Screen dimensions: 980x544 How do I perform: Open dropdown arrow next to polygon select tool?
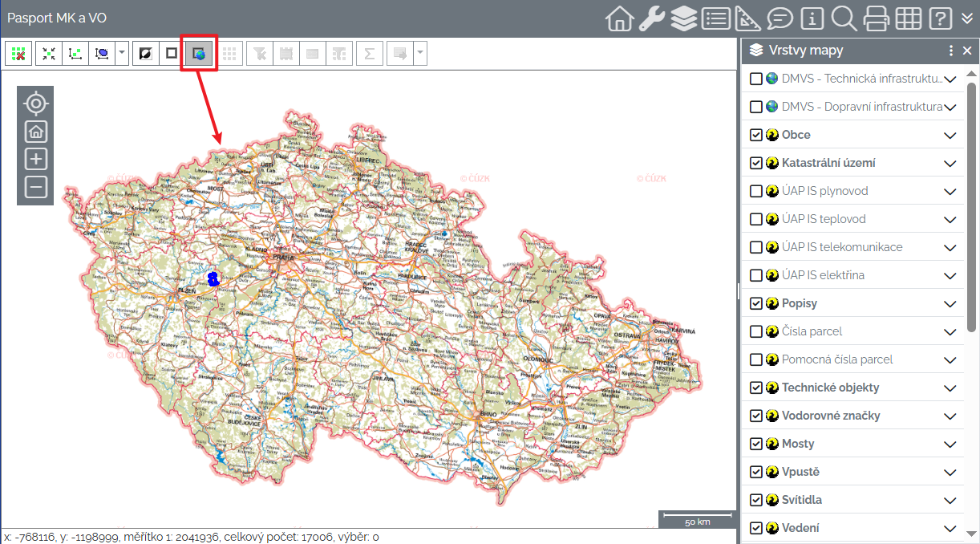tap(121, 54)
